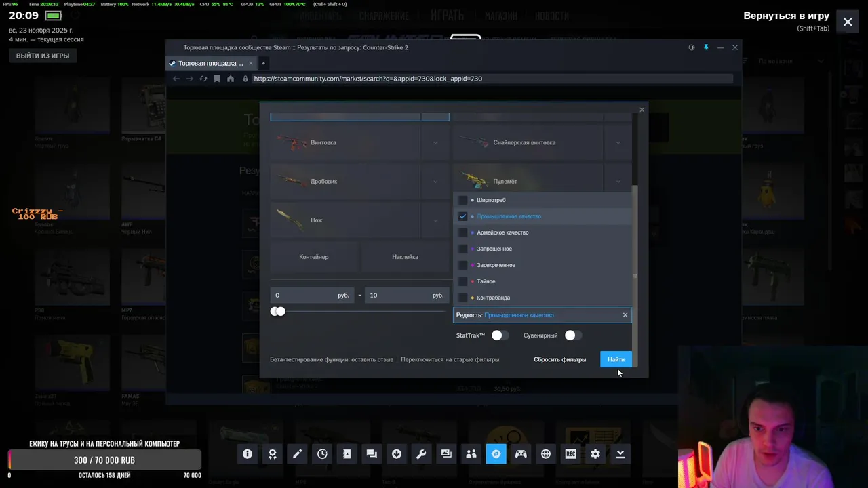Check the Контрабанда rarity checkbox

(x=463, y=298)
